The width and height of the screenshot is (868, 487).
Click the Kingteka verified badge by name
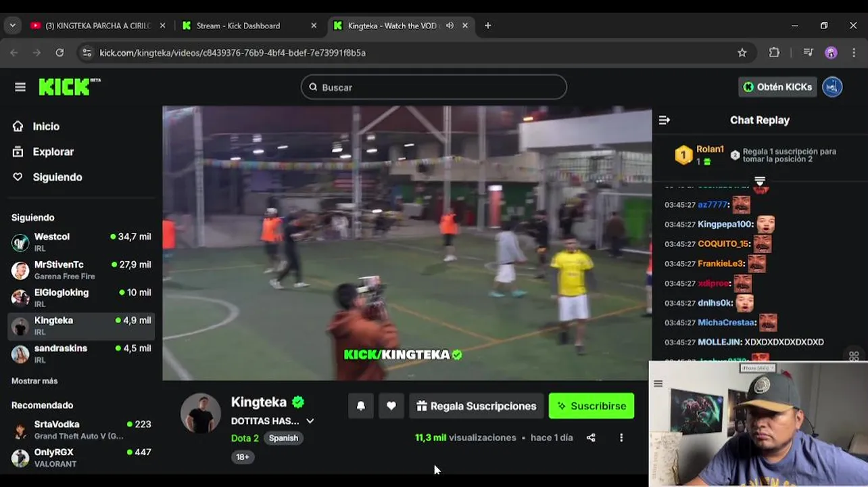coord(298,402)
